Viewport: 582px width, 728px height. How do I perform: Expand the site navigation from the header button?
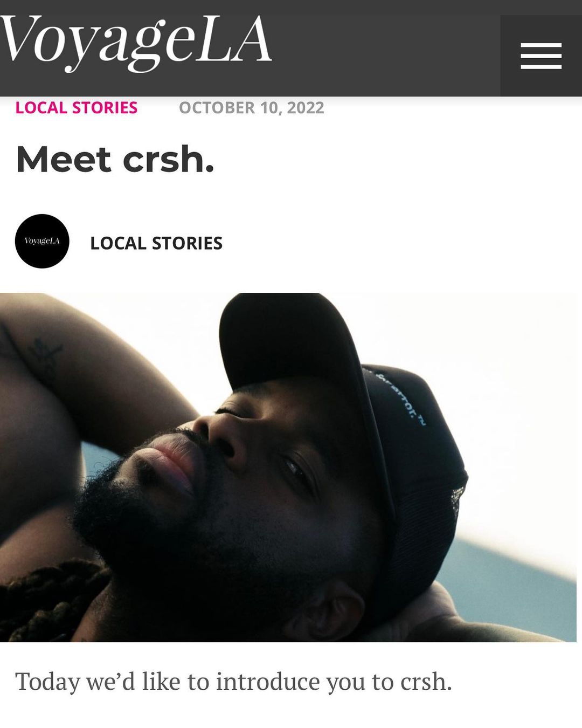pos(541,56)
